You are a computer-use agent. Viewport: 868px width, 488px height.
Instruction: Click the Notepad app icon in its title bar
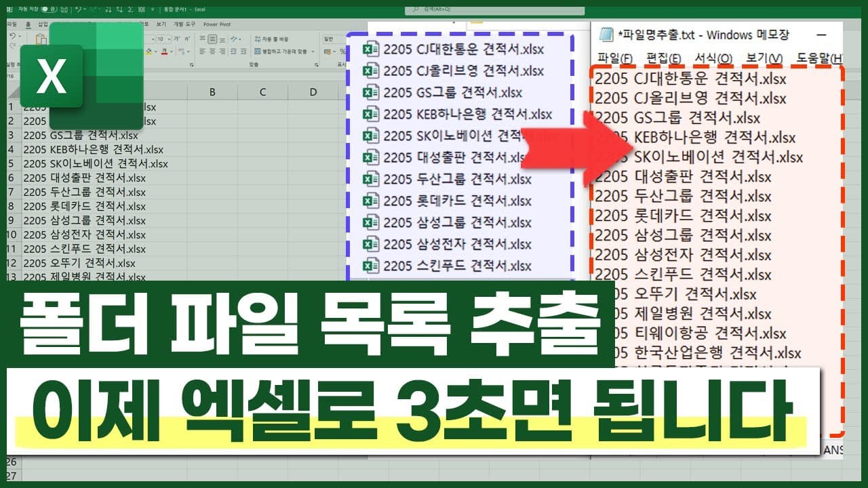[x=606, y=35]
